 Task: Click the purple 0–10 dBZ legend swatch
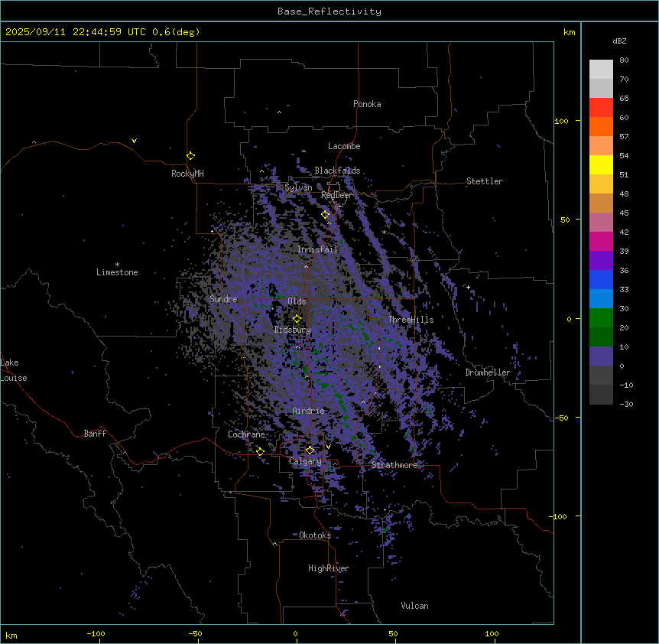[601, 356]
